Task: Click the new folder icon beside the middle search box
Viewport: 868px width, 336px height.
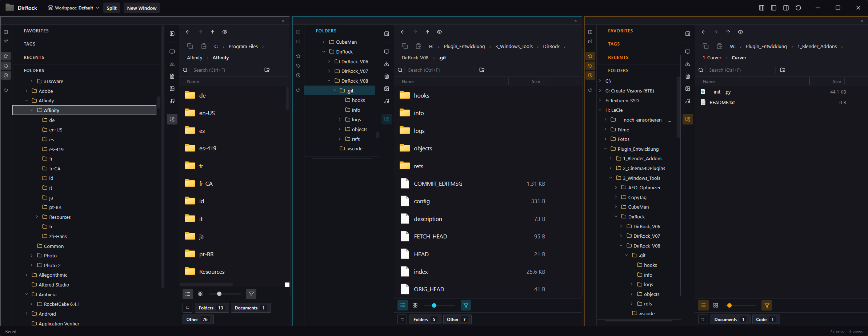Action: coord(482,70)
